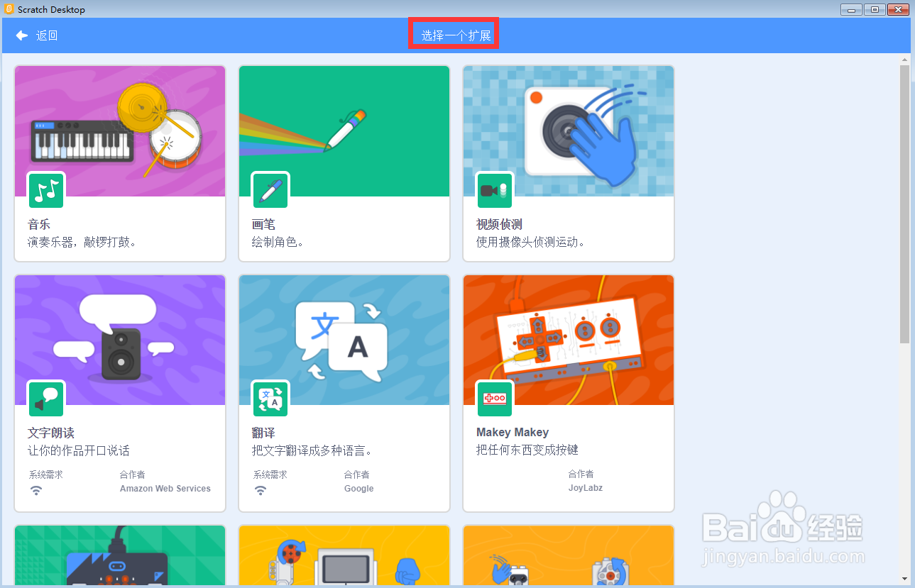915x588 pixels.
Task: Select the Makey Makey banner image
Action: pos(569,340)
